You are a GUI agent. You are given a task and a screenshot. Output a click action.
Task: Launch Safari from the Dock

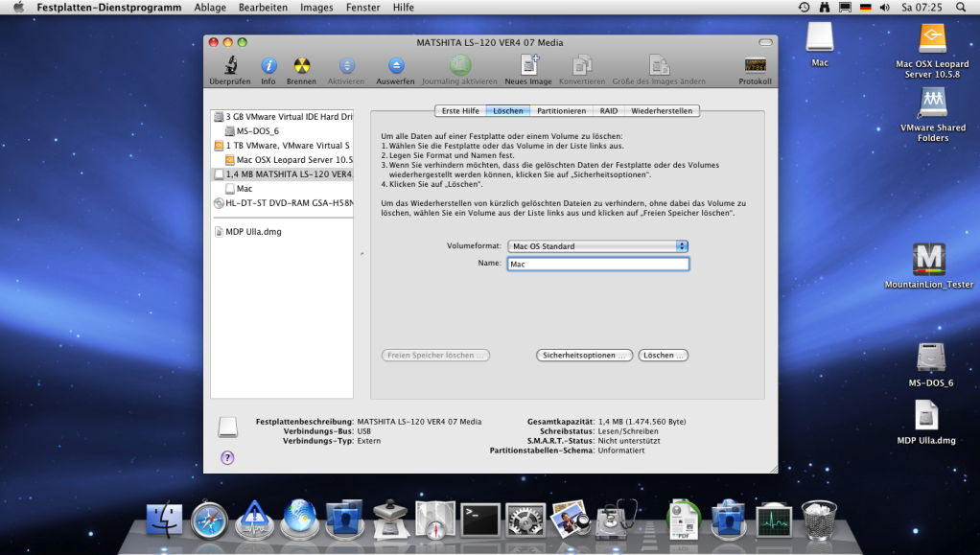[209, 520]
